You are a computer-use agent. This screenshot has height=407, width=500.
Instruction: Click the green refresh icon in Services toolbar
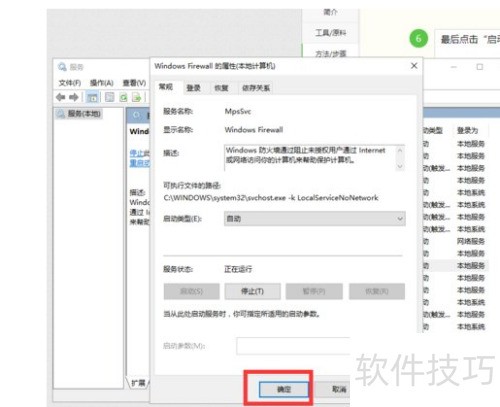coord(124,97)
